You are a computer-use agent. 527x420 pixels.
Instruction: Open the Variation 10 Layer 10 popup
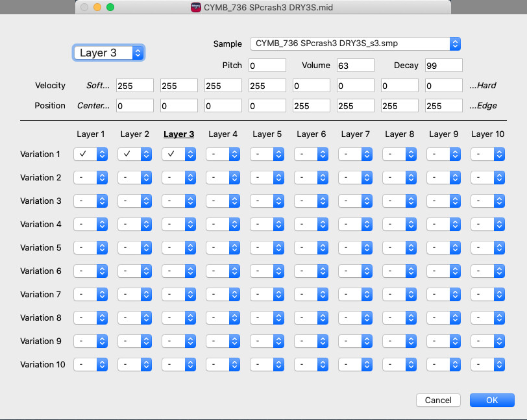click(x=487, y=365)
